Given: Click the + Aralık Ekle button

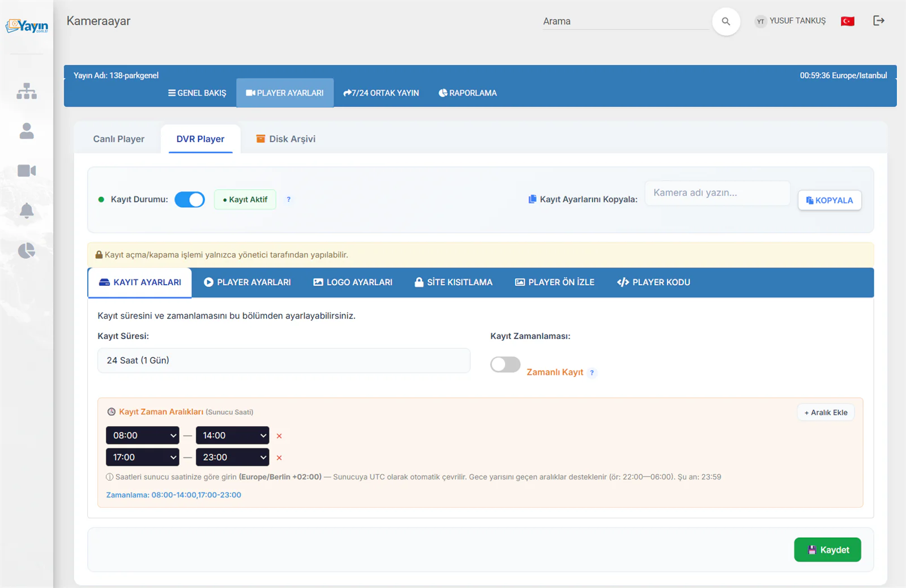Looking at the screenshot, I should point(826,413).
